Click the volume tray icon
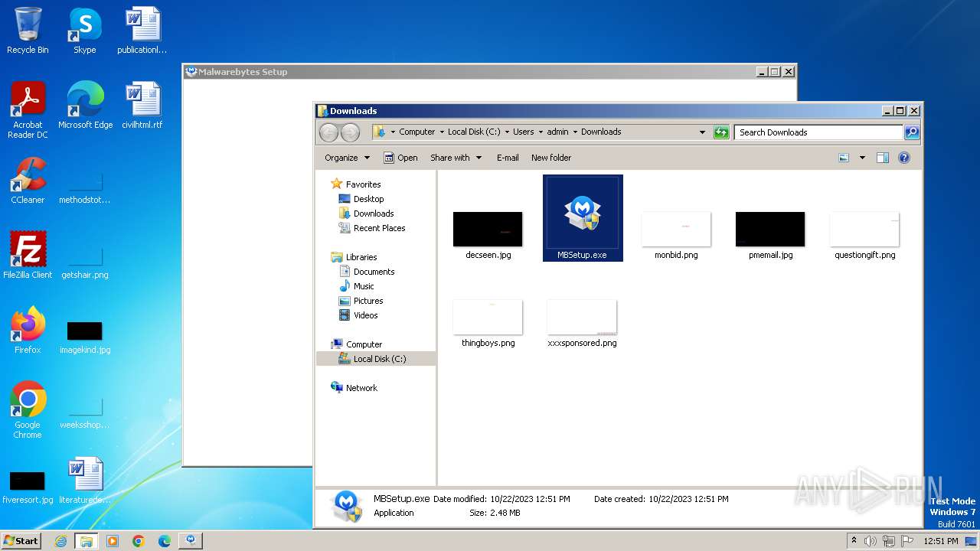The height and width of the screenshot is (551, 980). 871,541
